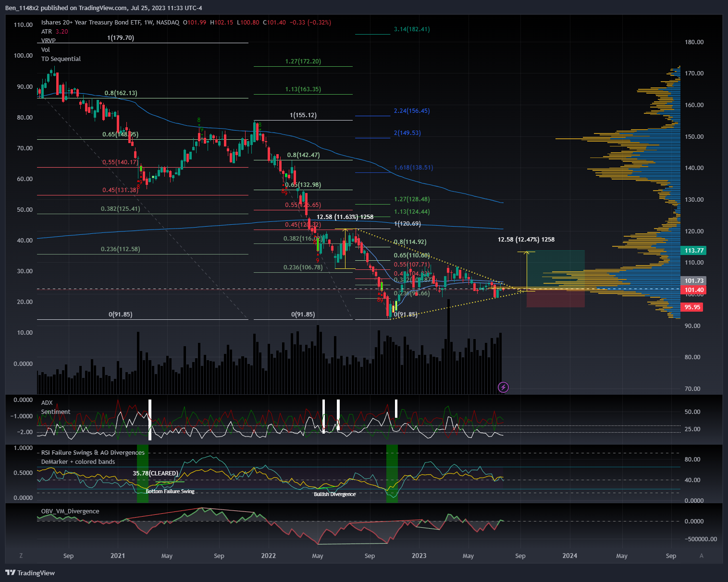Click the 12.58 (12.47%) 1258 measurement label

526,239
